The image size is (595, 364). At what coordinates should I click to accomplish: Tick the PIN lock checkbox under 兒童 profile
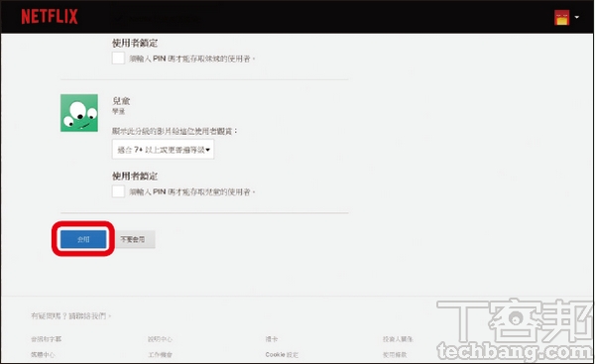click(118, 191)
